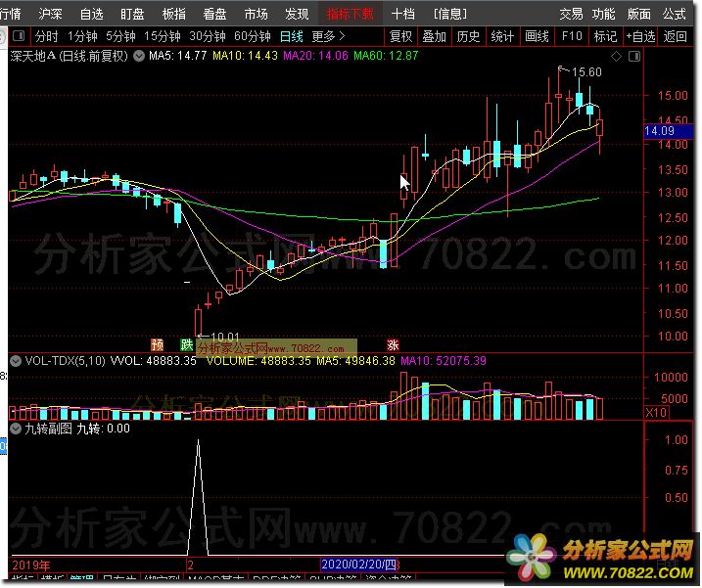Click the round arrow icon next to MA5
Viewport: 702px width, 588px height.
click(138, 56)
